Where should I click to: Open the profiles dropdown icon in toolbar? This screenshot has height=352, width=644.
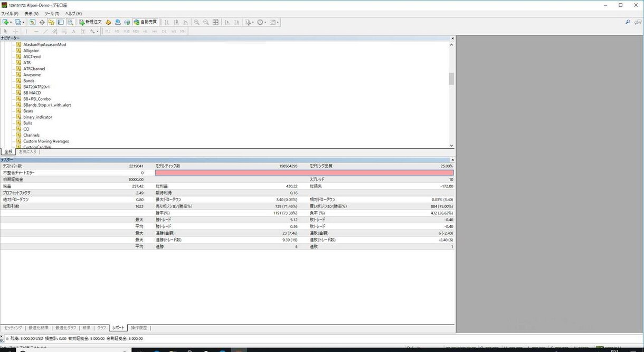click(x=19, y=22)
